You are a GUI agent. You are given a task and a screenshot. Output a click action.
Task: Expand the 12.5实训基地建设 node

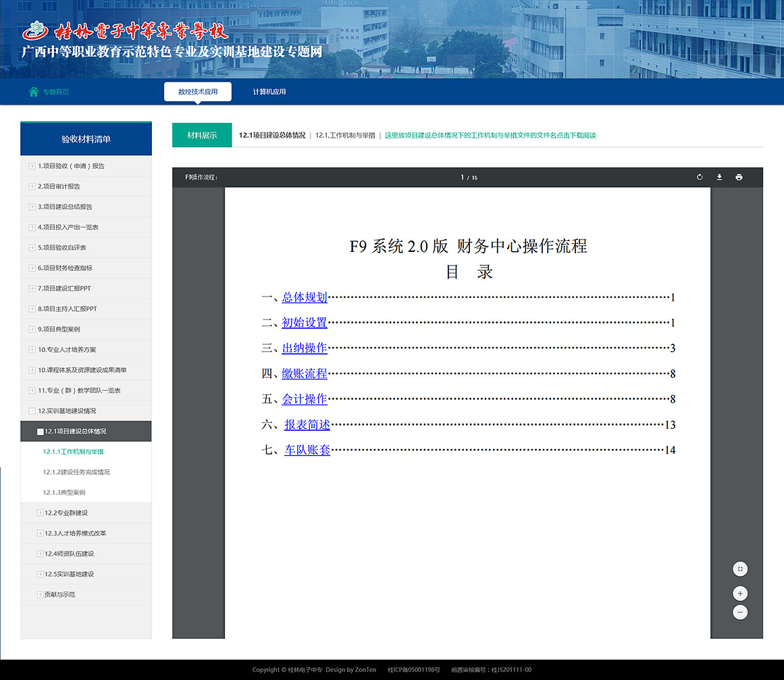[x=40, y=575]
